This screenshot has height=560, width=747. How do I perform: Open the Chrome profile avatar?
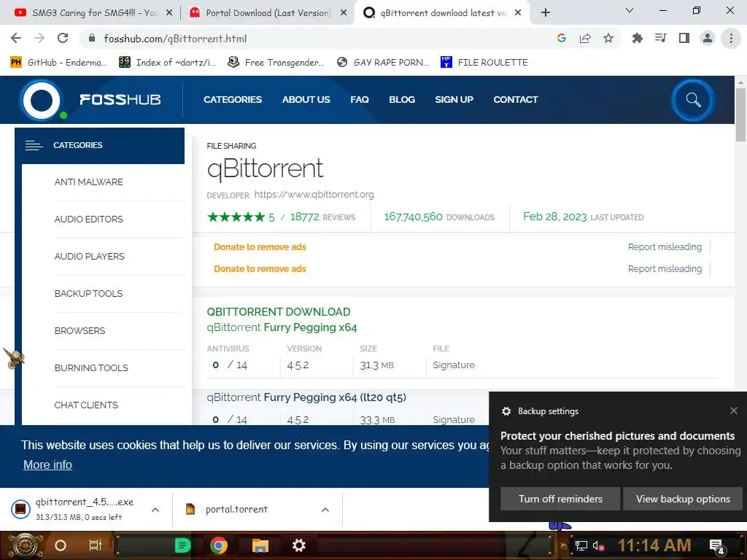[708, 39]
